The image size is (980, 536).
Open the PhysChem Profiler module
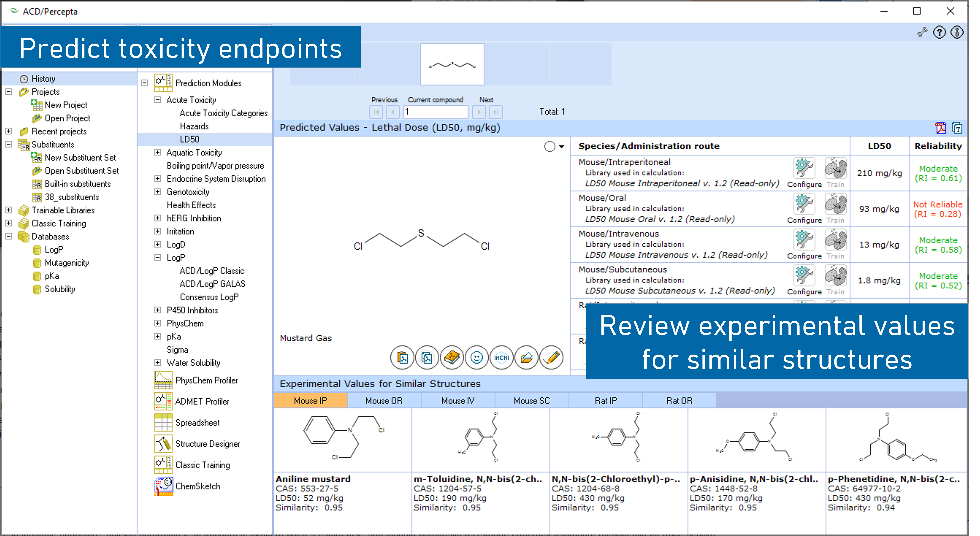206,380
